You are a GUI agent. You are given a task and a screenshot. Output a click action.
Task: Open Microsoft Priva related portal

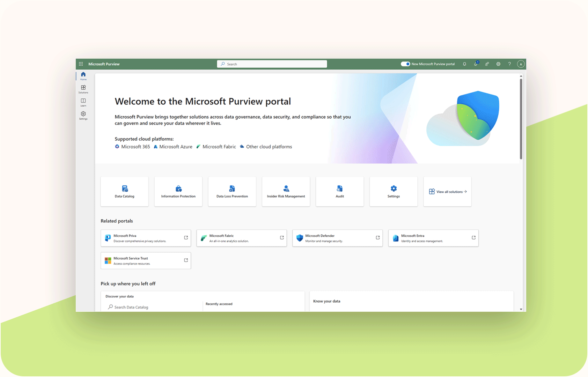[x=146, y=238]
